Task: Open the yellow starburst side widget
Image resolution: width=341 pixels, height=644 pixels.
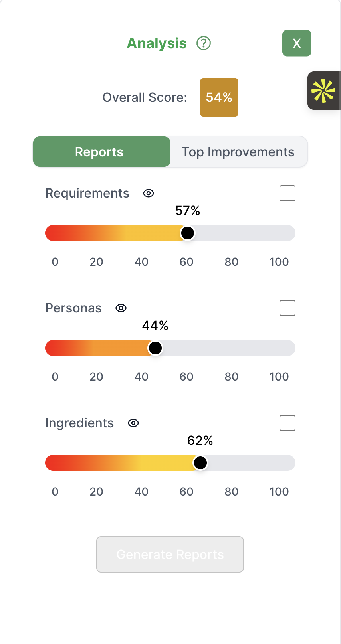Action: (x=323, y=91)
